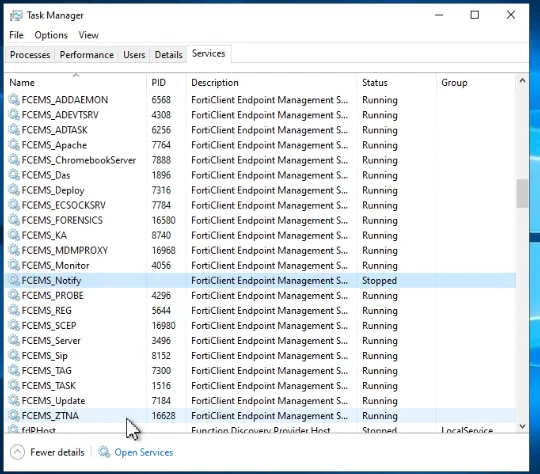Select the FCEMS_MDMPROXY service name
Viewport: 540px width, 474px height.
pos(65,250)
